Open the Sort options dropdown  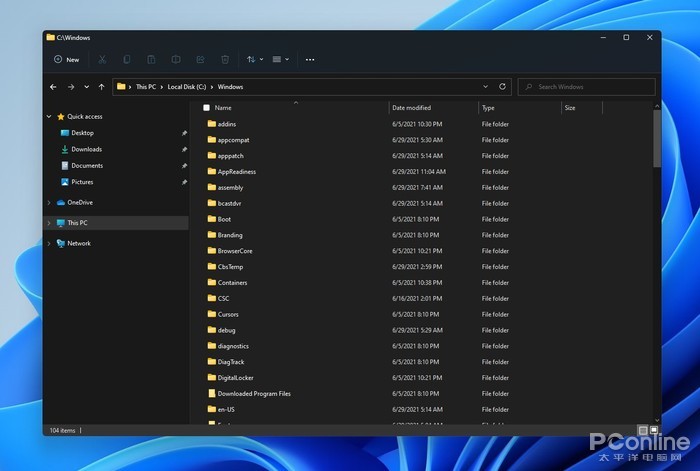coord(254,60)
